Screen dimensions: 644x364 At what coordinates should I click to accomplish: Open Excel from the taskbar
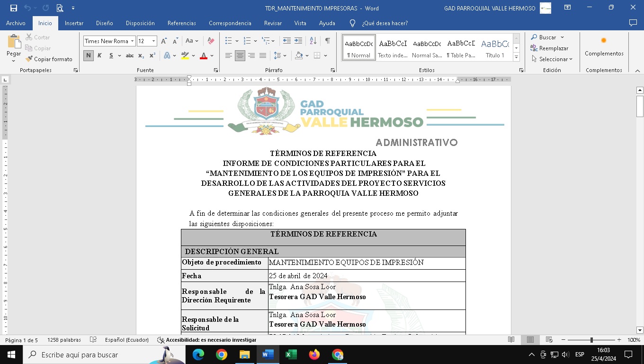pyautogui.click(x=291, y=355)
